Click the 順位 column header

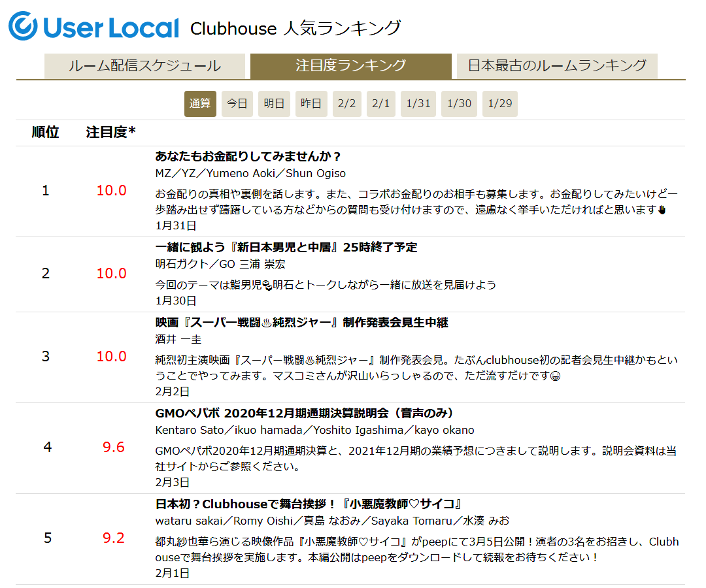(45, 133)
